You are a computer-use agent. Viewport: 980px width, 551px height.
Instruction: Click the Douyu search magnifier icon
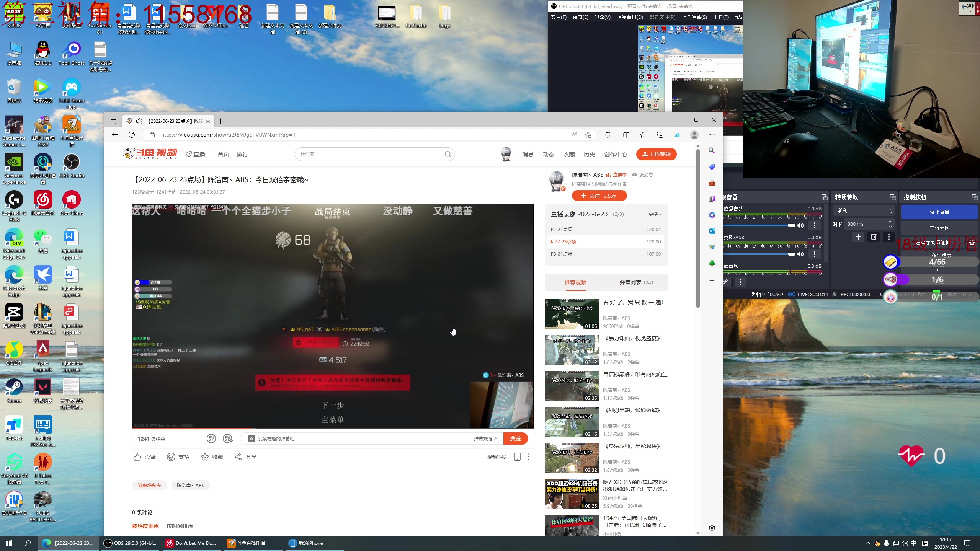[448, 154]
